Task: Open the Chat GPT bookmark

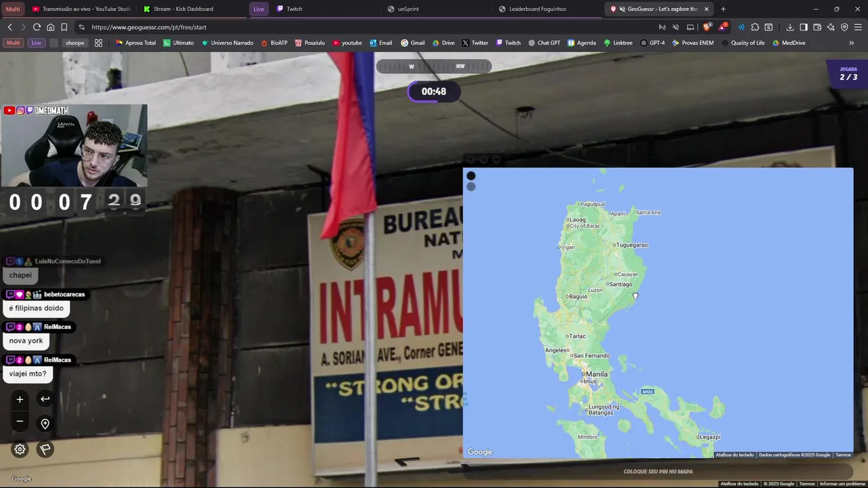Action: (544, 43)
